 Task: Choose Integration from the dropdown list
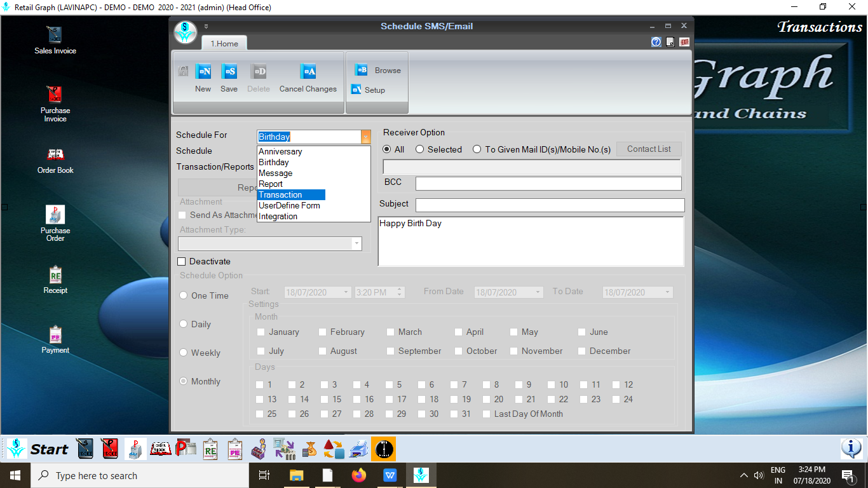[278, 216]
